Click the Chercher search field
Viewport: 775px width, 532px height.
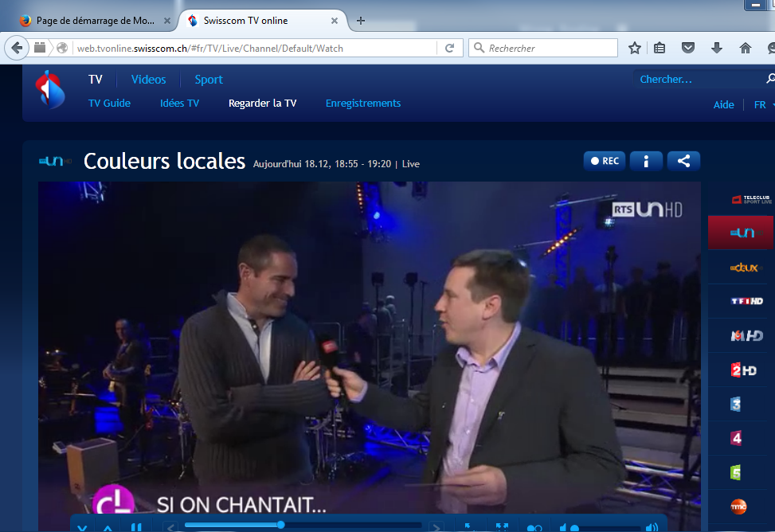697,79
